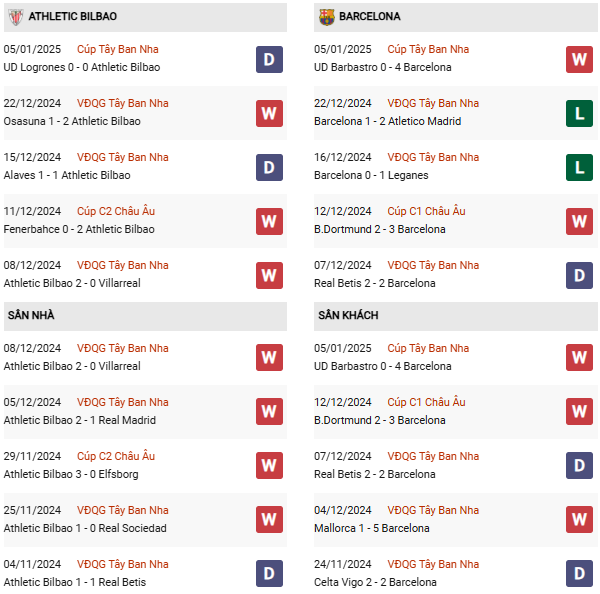The image size is (600, 594).
Task: Open the BARCELONA team header
Action: point(455,17)
